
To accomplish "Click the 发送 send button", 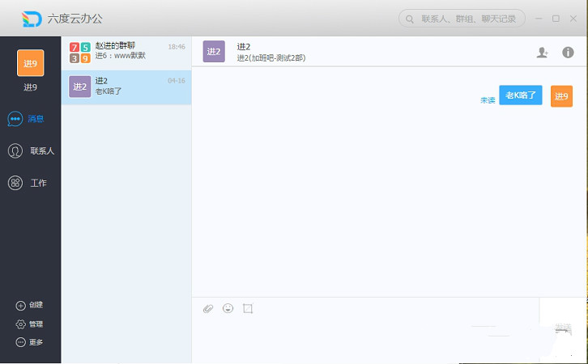I will tap(563, 328).
